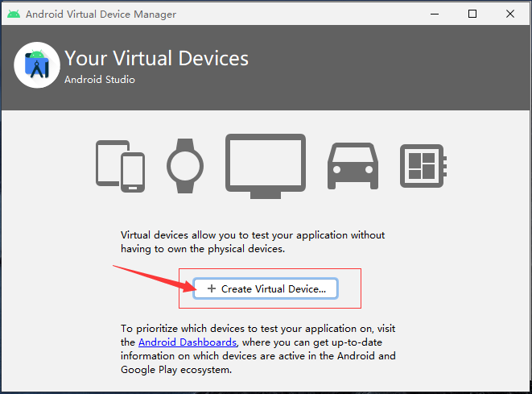
Task: Click the 'Your Virtual Devices' heading
Action: (156, 58)
